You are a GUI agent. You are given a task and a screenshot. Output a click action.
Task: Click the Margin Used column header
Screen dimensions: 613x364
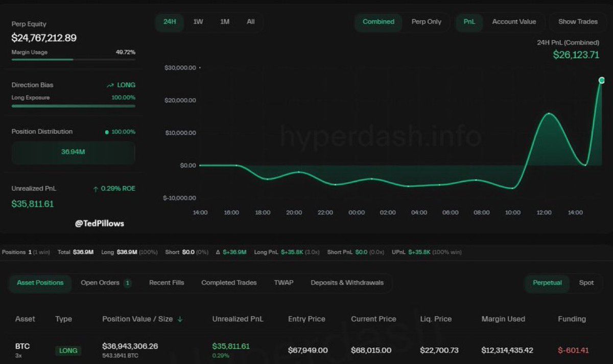click(x=503, y=319)
